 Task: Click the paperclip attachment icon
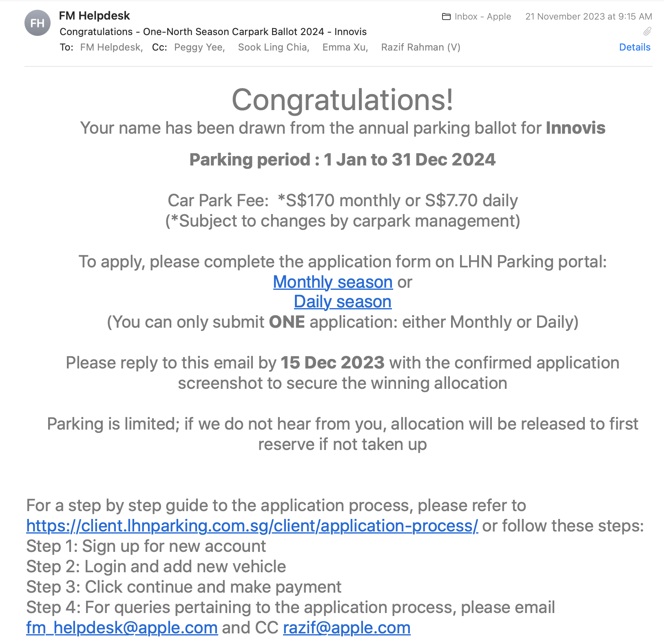tap(647, 31)
